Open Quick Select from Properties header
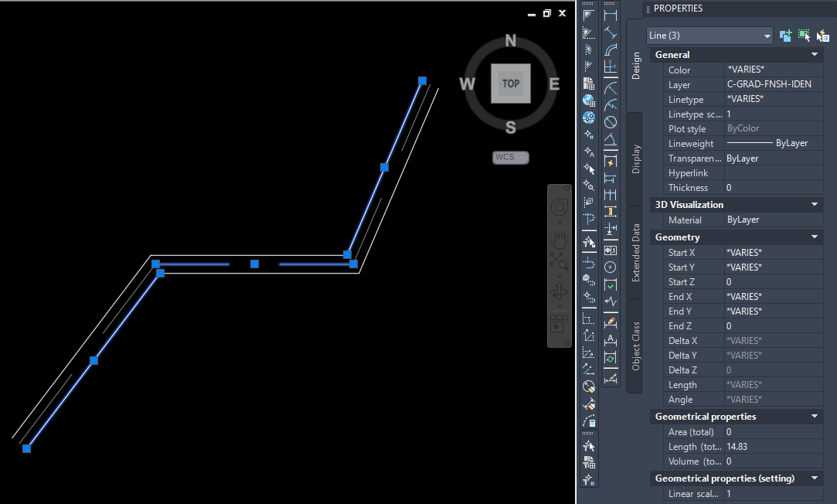The height and width of the screenshot is (504, 837). [822, 36]
